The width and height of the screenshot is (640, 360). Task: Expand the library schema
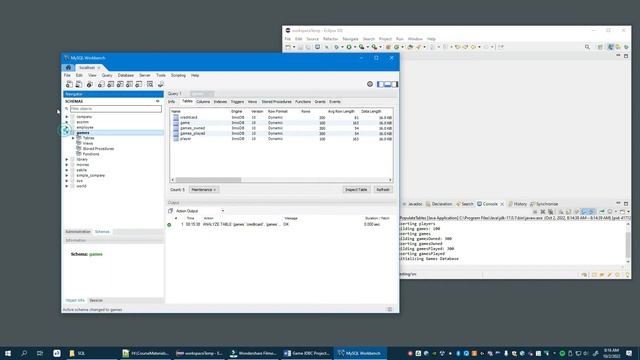67,159
